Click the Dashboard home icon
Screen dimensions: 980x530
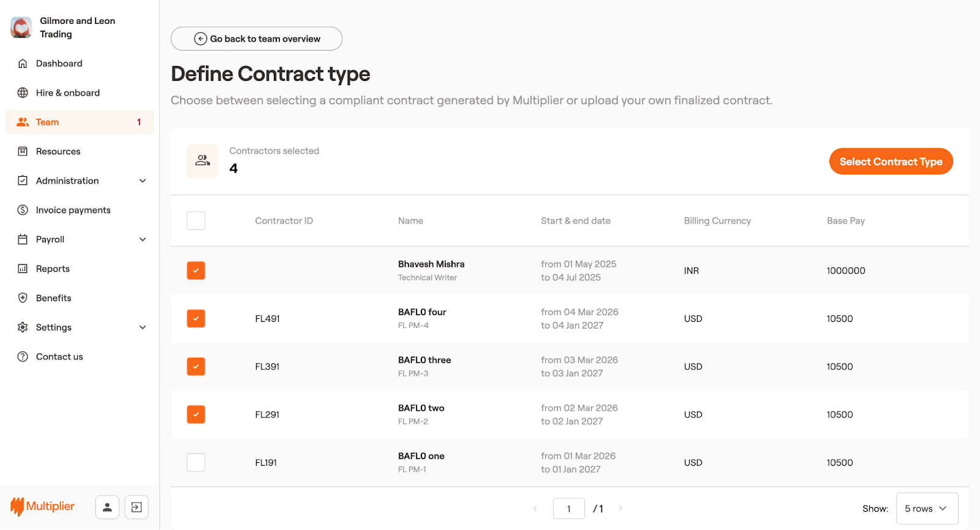coord(23,64)
